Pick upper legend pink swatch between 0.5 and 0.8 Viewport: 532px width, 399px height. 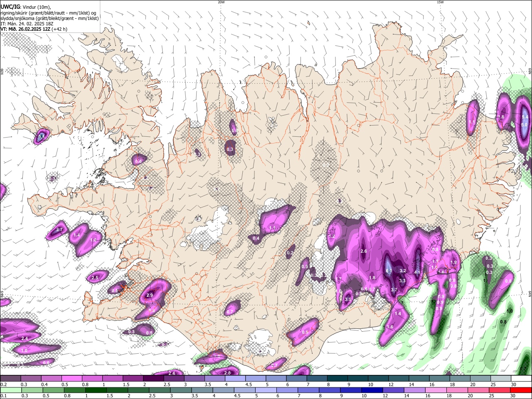tap(71, 379)
